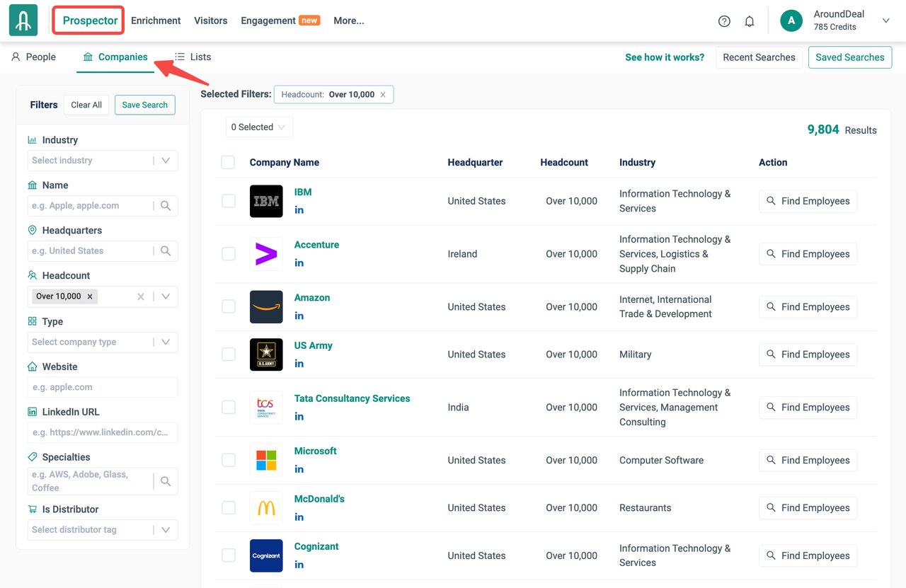Open the 0 Selected dropdown
Screen dimensions: 906x588
tap(258, 127)
